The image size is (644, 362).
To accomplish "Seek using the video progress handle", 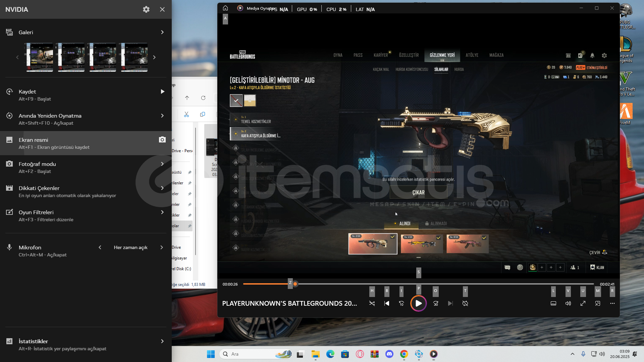I will pos(295,284).
